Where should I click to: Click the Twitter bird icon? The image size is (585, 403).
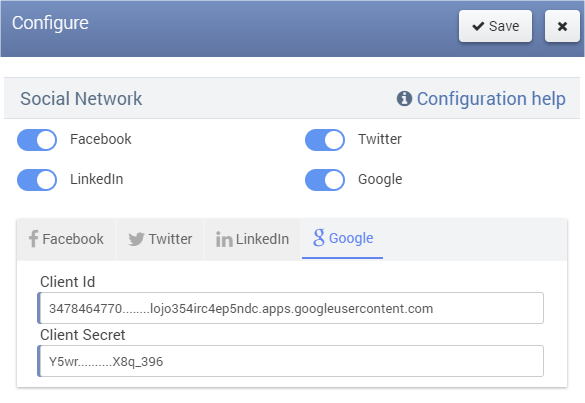(136, 239)
